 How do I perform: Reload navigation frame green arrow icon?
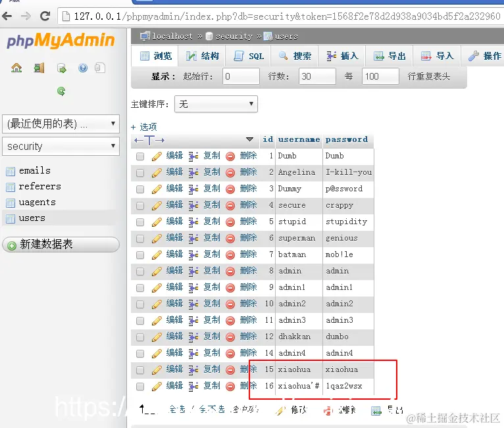coord(61,91)
